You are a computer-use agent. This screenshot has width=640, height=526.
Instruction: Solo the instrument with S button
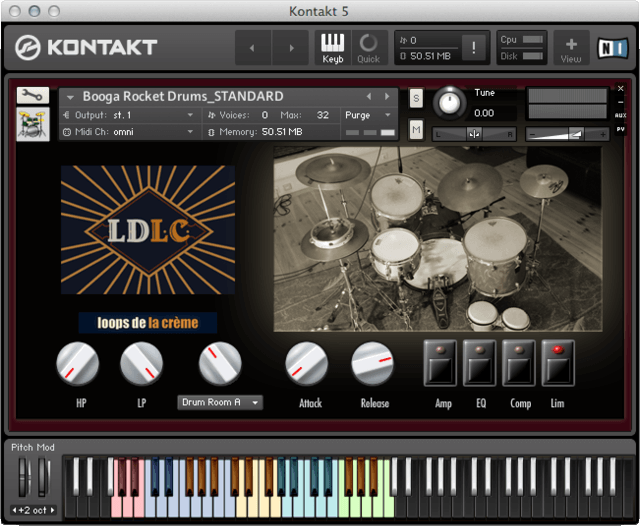coord(416,97)
